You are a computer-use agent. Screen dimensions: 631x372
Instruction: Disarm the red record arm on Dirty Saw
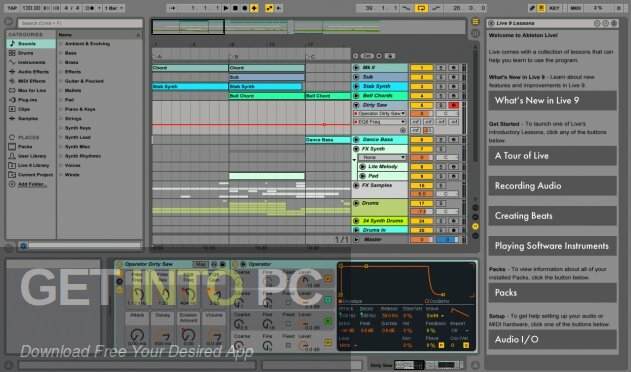click(454, 105)
